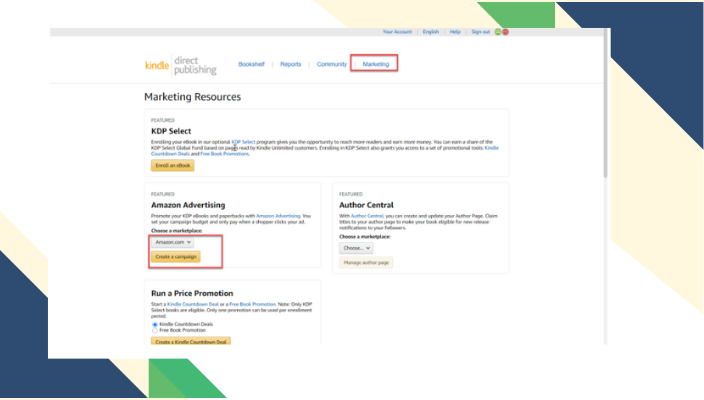Click the Author Central heading
The image size is (704, 400).
pos(366,205)
